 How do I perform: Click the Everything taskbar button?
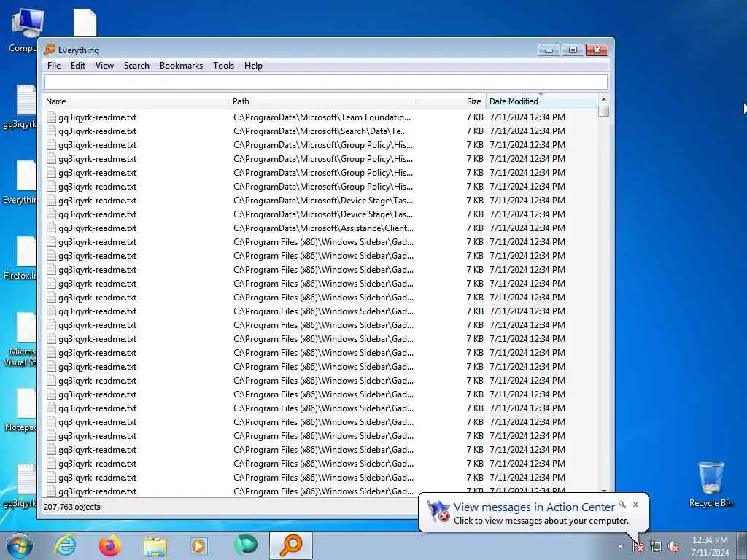coord(291,545)
